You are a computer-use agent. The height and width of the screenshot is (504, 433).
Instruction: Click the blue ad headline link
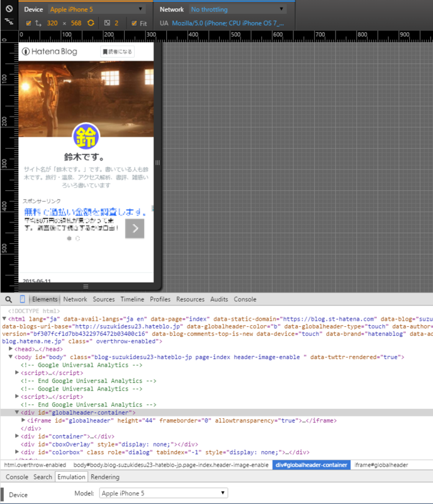click(x=85, y=212)
